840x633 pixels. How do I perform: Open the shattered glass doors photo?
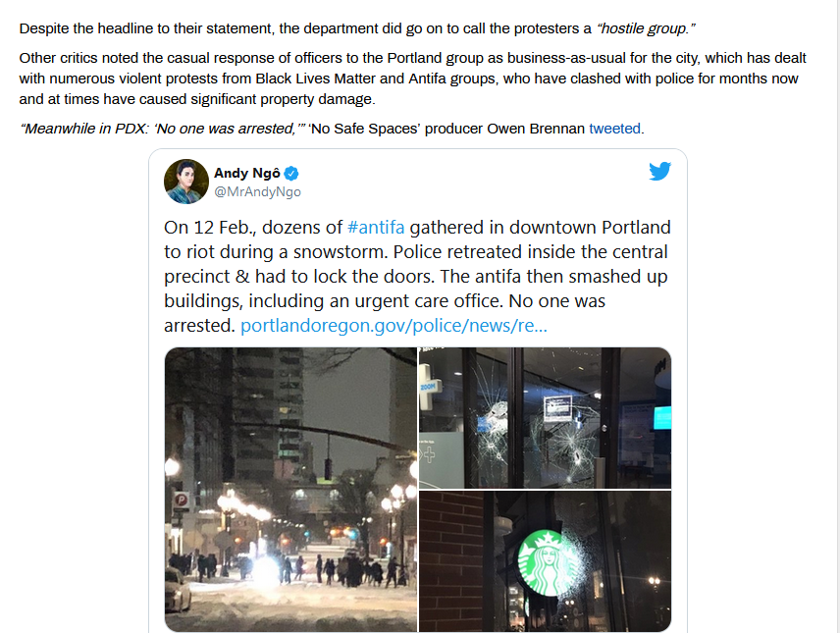coord(545,417)
